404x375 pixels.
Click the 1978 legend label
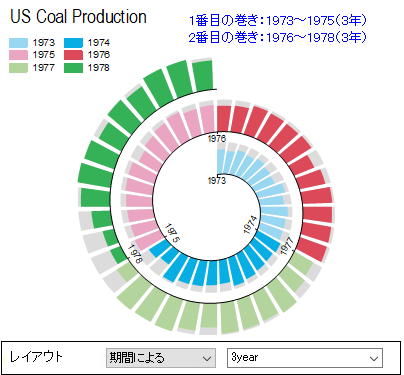[99, 68]
